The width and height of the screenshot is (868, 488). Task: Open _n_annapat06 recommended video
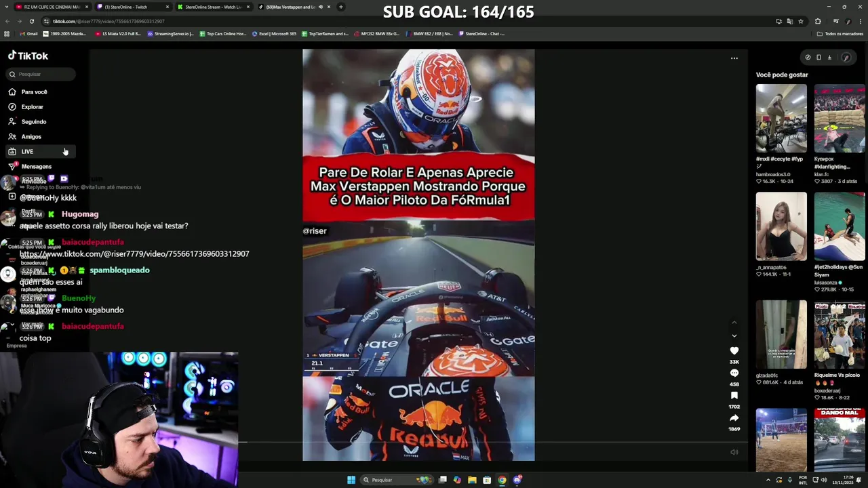[x=781, y=226]
